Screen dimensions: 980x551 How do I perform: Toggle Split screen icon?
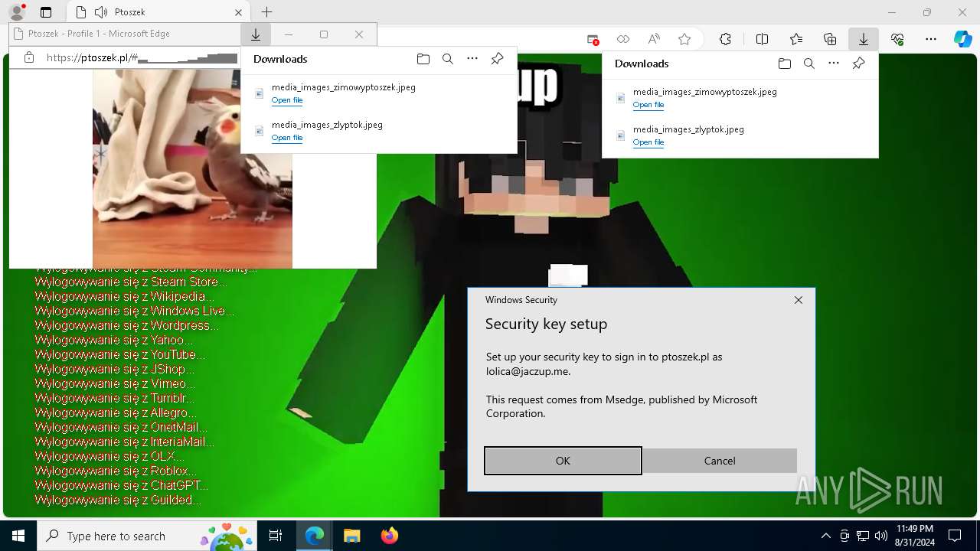(x=763, y=39)
